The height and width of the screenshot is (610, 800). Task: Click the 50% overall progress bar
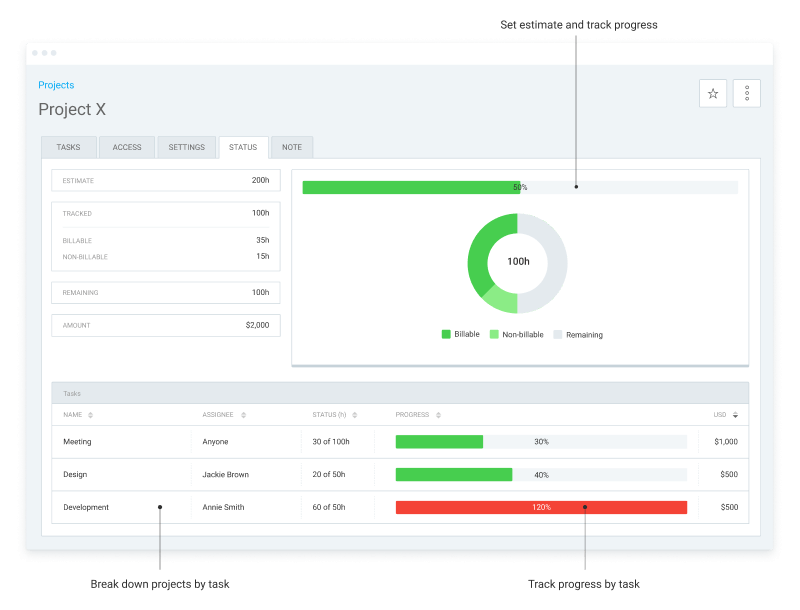(520, 187)
